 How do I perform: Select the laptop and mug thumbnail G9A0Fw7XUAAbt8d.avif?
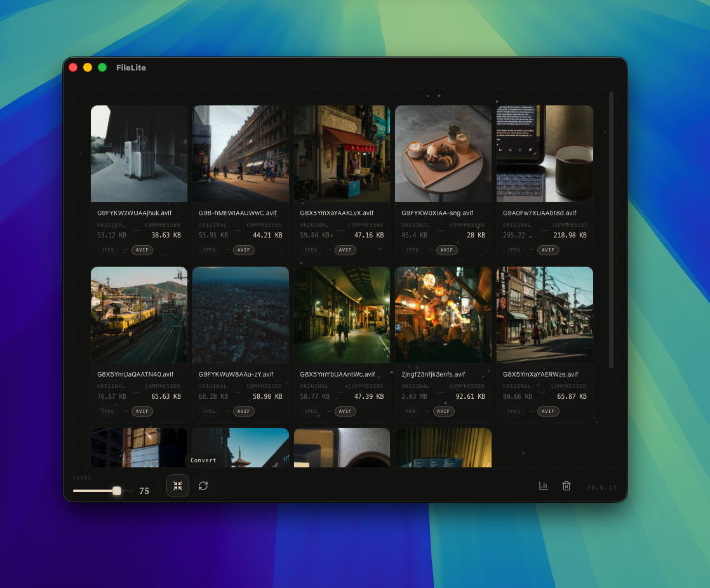[544, 153]
